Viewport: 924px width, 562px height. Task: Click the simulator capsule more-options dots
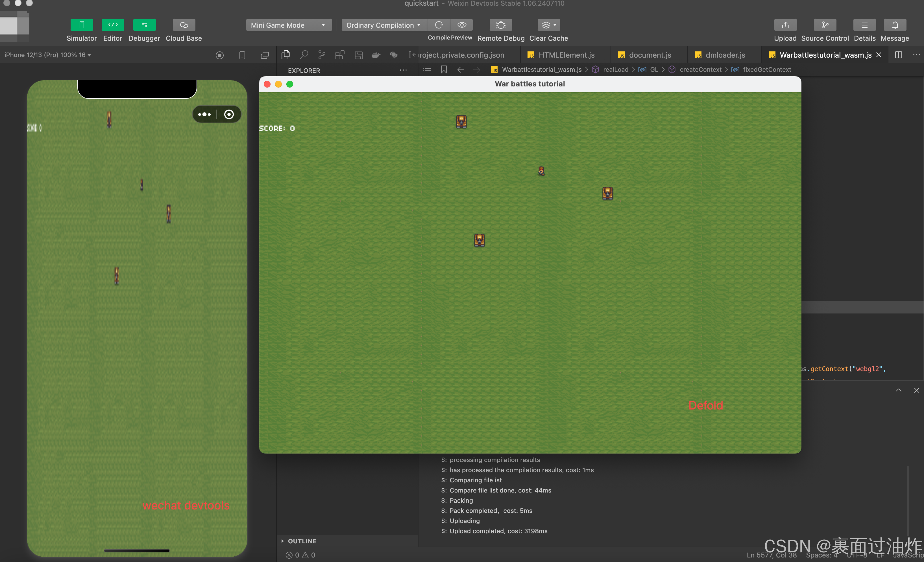pos(204,114)
